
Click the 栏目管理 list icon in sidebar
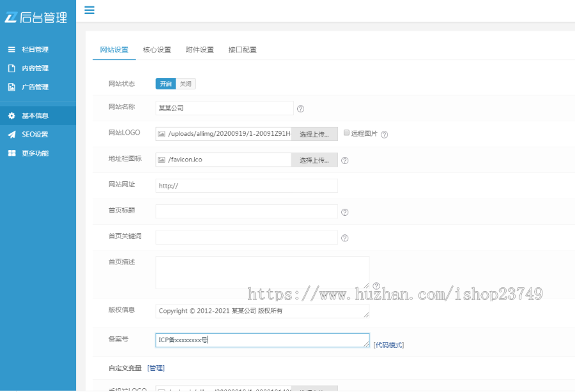(x=11, y=49)
